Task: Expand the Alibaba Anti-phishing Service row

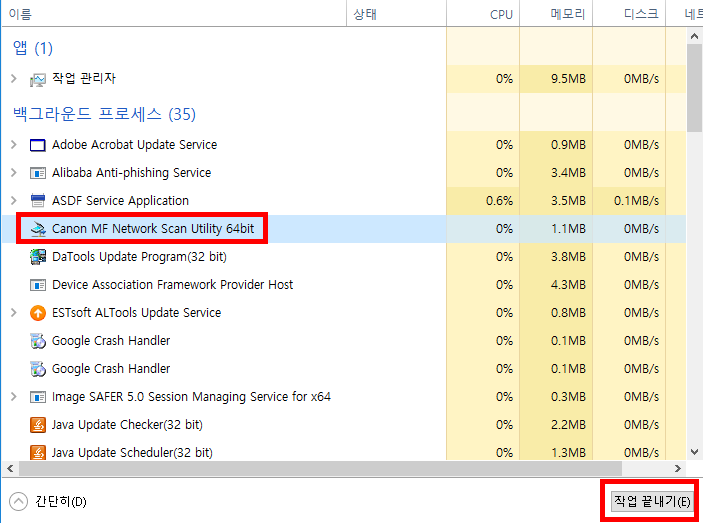Action: 14,173
